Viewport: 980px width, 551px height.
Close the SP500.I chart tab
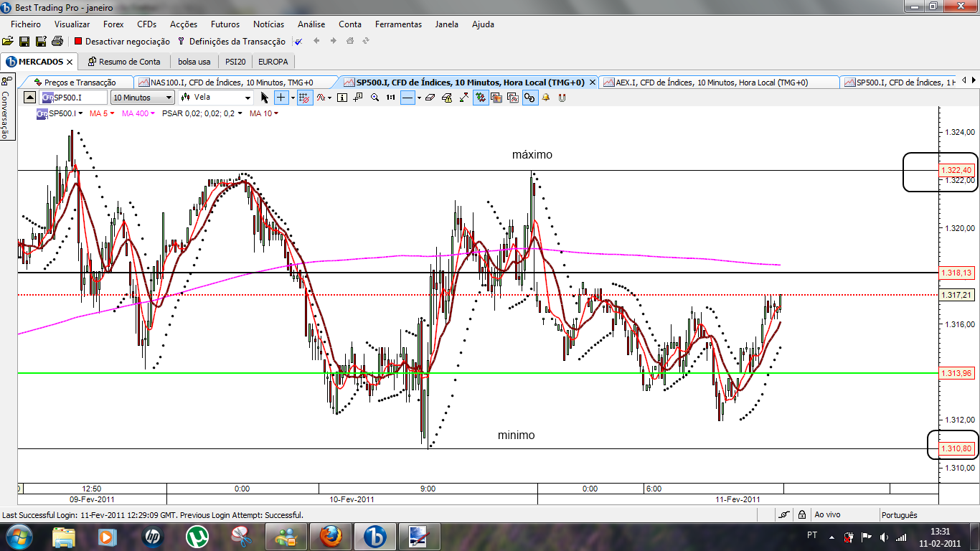click(592, 83)
